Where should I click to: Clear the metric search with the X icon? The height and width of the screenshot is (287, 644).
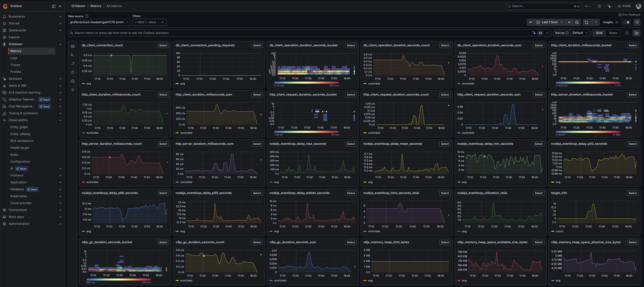pos(547,33)
